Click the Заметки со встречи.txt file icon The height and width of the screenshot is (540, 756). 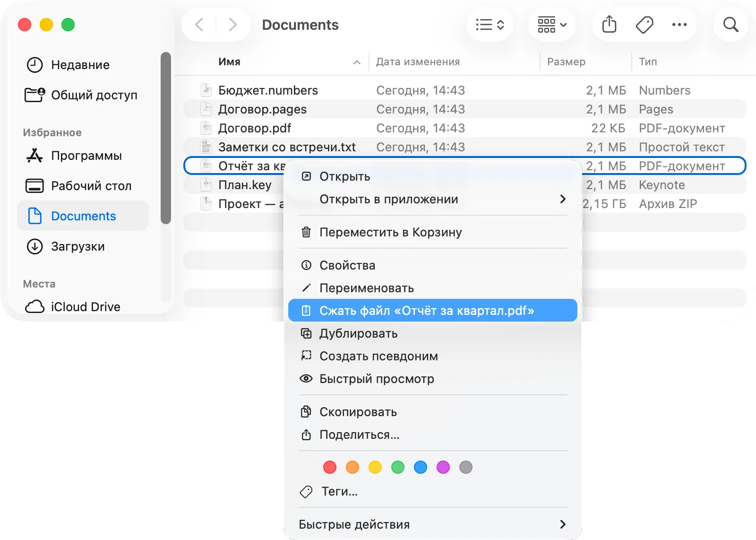(206, 147)
